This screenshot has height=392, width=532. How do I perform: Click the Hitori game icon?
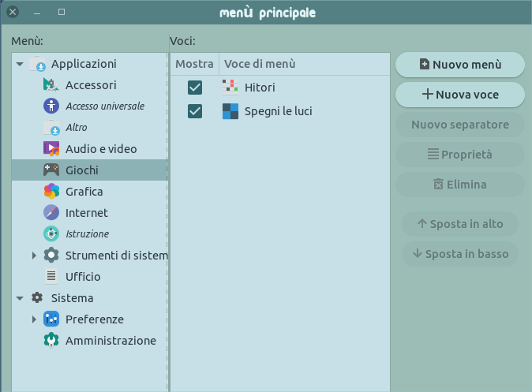(x=230, y=88)
